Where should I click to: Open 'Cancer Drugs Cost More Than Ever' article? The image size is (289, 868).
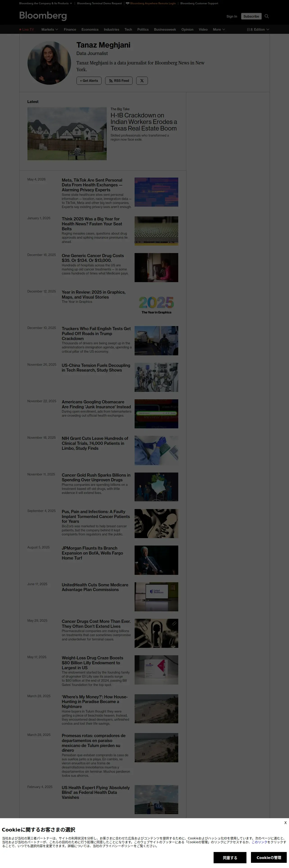coord(96,624)
